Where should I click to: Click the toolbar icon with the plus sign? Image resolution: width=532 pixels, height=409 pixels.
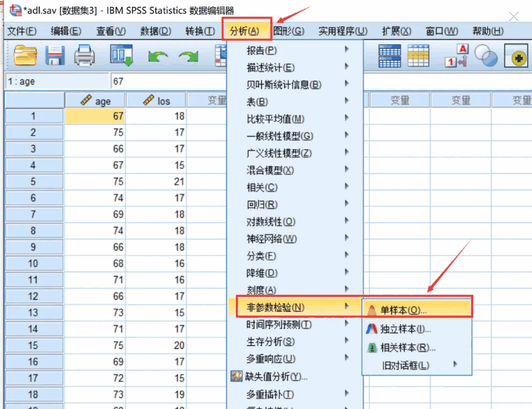(517, 56)
